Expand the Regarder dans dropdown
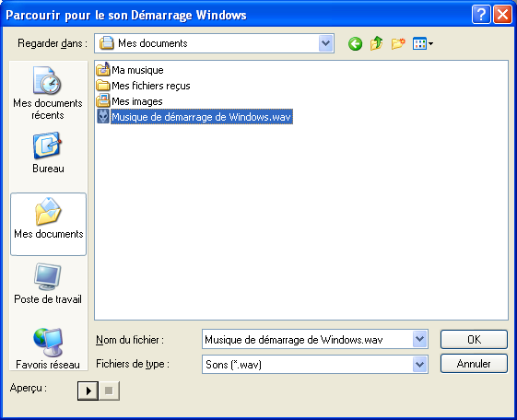Screen dimensions: 517x420 325,43
